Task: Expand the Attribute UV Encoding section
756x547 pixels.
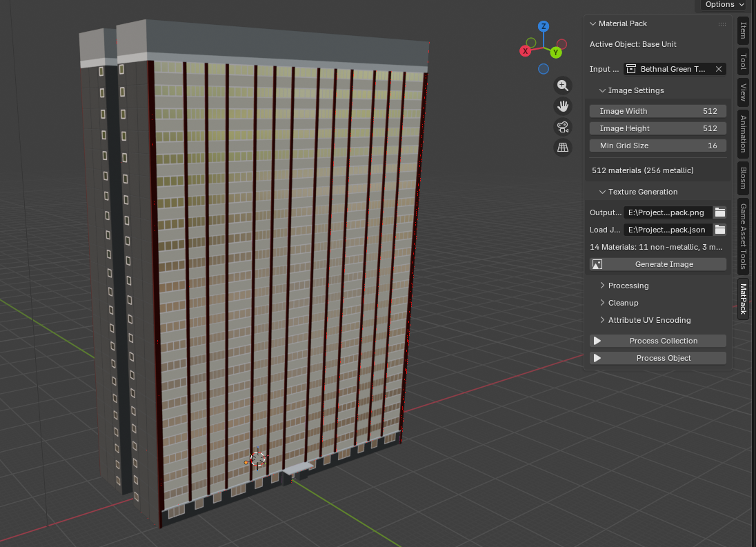Action: 648,320
